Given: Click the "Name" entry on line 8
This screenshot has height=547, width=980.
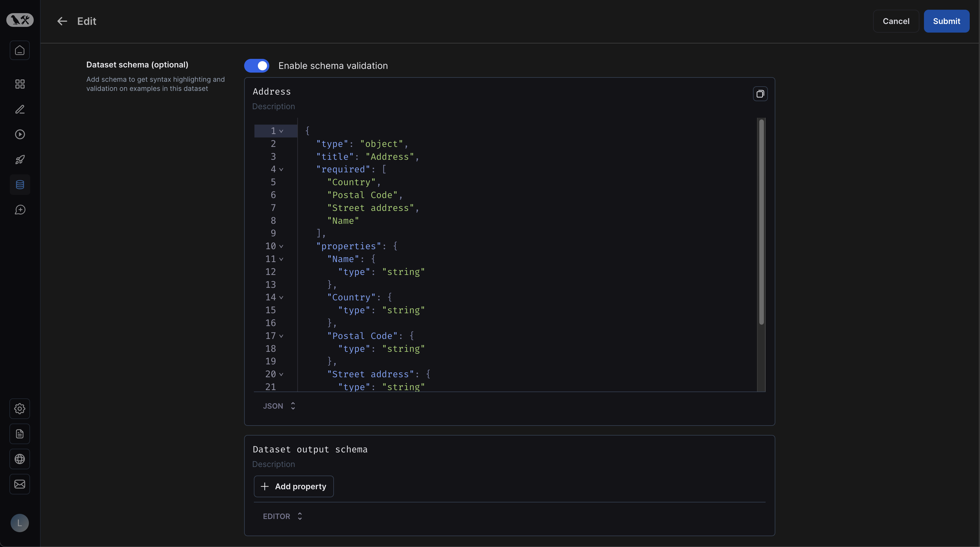Looking at the screenshot, I should coord(343,221).
